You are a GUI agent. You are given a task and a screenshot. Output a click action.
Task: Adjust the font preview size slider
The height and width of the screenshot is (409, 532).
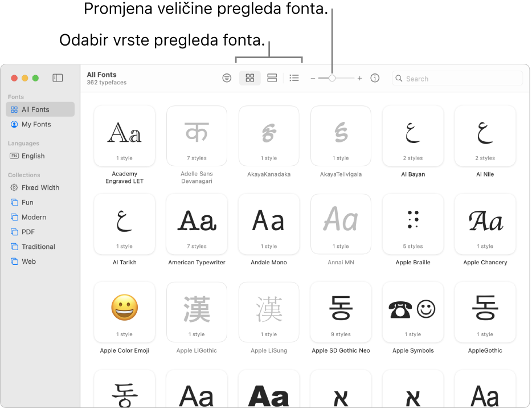click(332, 78)
